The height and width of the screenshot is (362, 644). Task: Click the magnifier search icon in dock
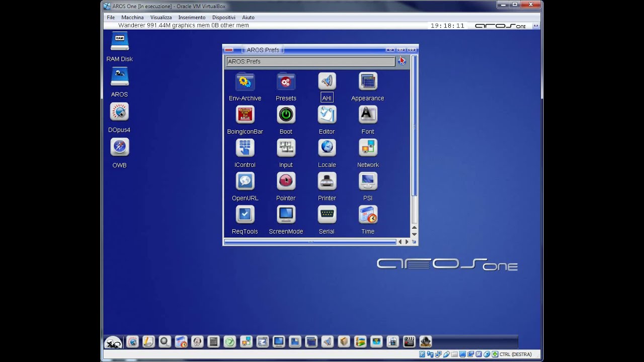165,342
